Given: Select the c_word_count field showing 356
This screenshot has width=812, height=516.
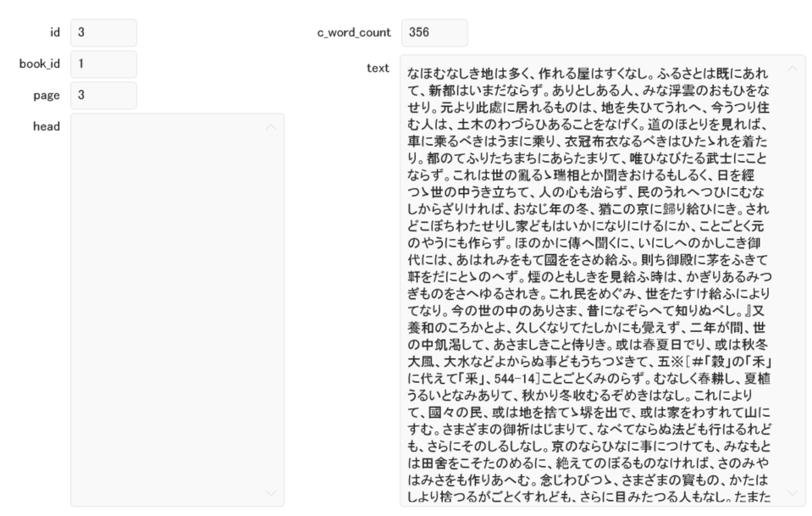Looking at the screenshot, I should click(x=434, y=33).
